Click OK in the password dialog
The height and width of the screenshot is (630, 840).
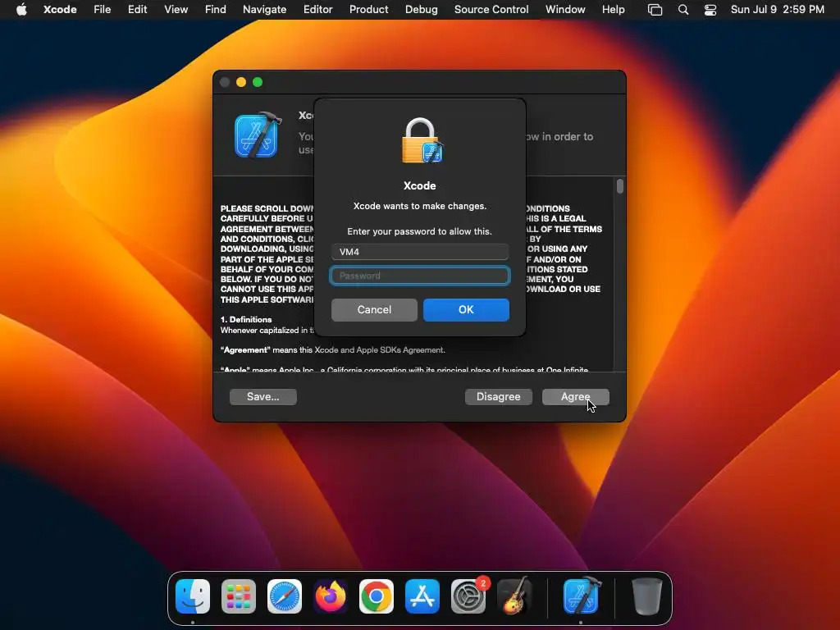click(466, 309)
